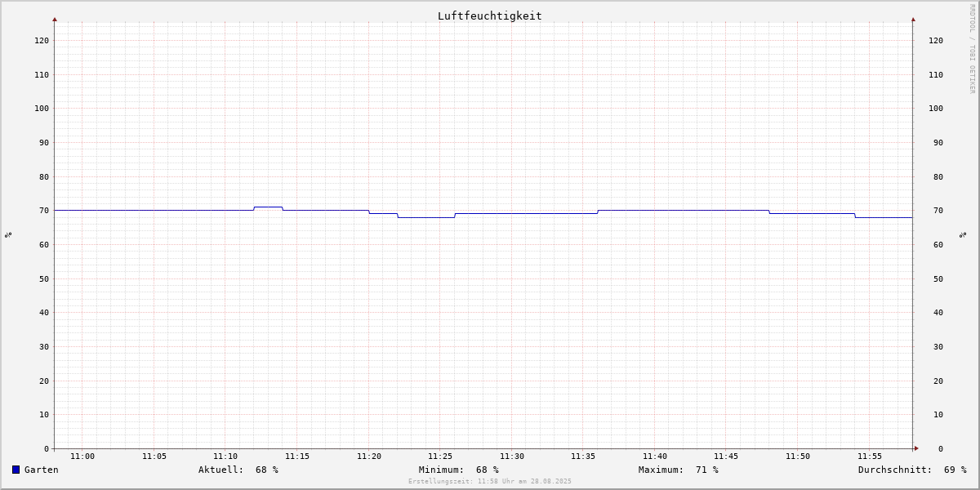Click the 120 label on right axis
The image size is (980, 490).
pos(936,40)
